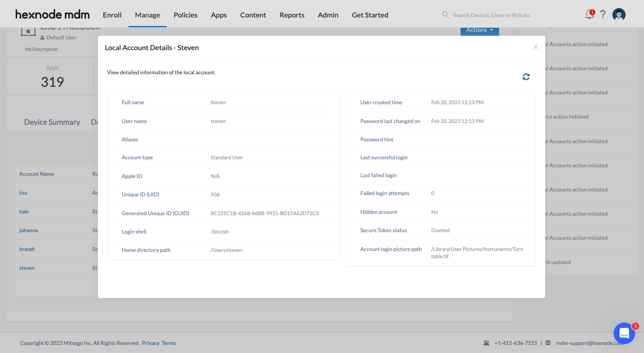Select the login shell value /bin/zsh
This screenshot has height=353, width=644.
(x=220, y=232)
